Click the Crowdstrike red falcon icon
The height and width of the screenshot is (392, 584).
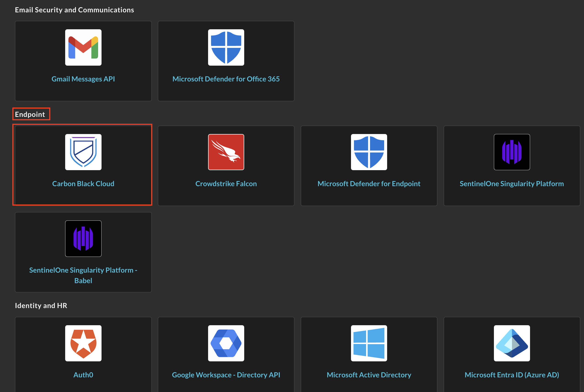click(x=226, y=152)
